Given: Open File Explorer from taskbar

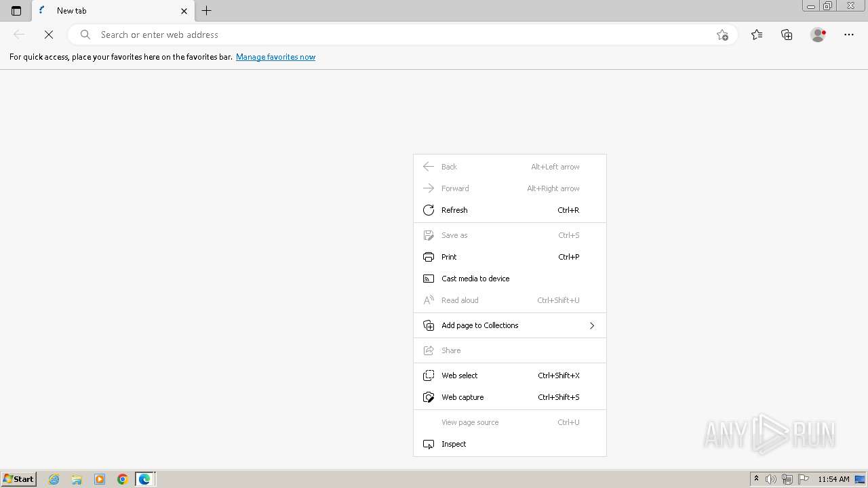Looking at the screenshot, I should pos(77,479).
